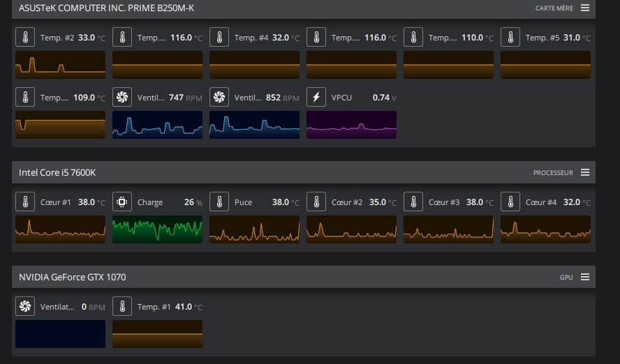The width and height of the screenshot is (620, 364).
Task: Select the thermometer icon beside the 109.0 °C reading
Action: pos(25,97)
